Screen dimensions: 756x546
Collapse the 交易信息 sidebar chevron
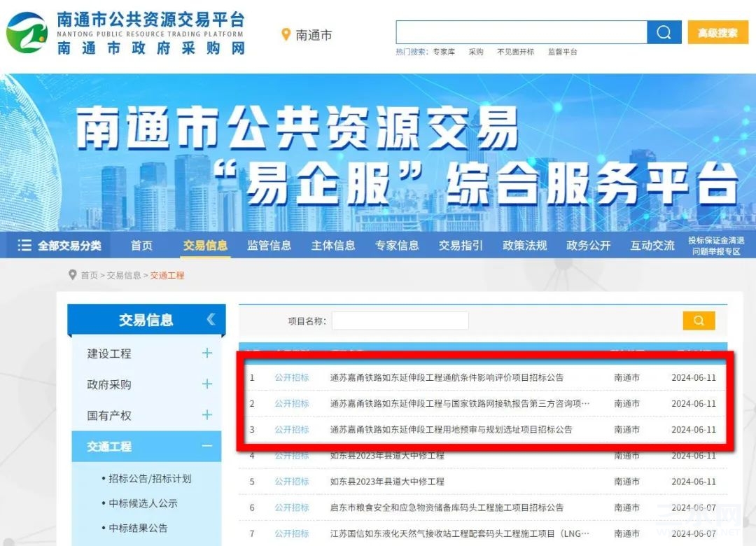[211, 319]
